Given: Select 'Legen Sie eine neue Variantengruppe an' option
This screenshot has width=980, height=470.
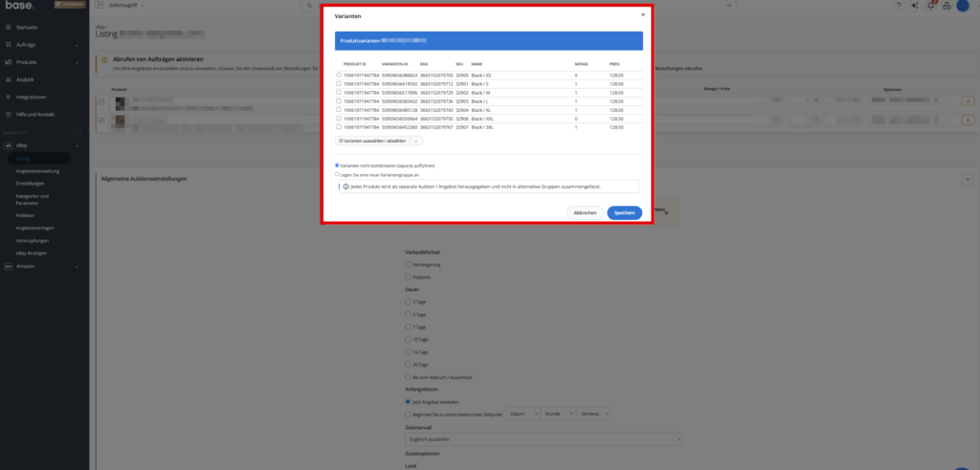Looking at the screenshot, I should click(x=338, y=174).
